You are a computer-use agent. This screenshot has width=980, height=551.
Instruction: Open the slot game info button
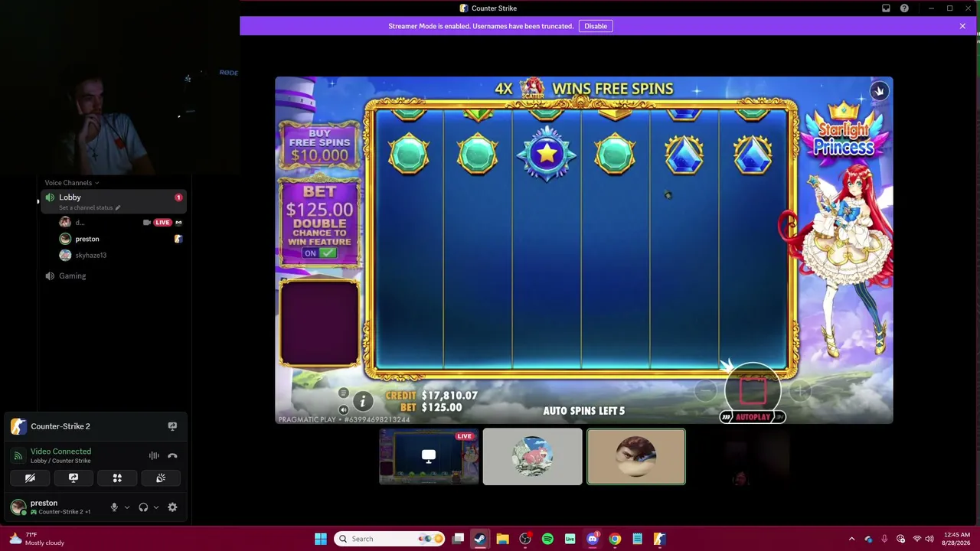[x=363, y=400]
